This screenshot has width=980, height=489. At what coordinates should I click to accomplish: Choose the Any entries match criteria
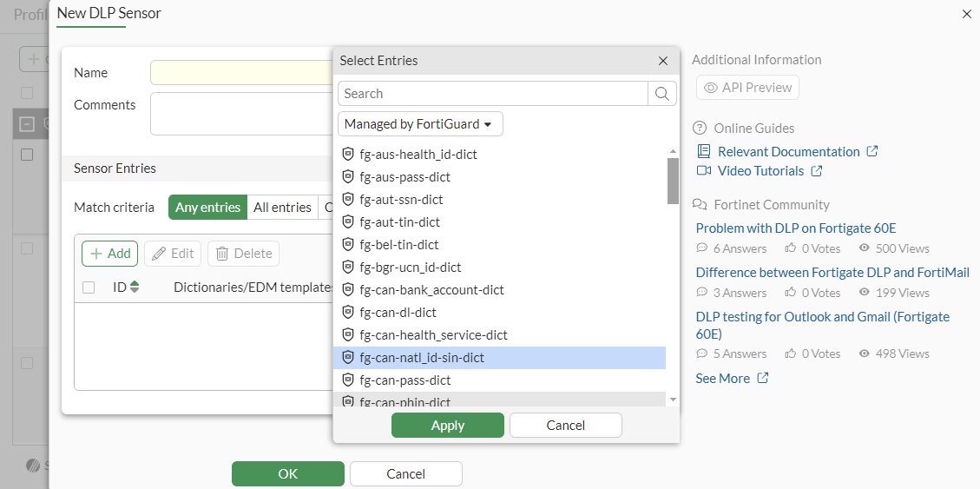coord(207,208)
